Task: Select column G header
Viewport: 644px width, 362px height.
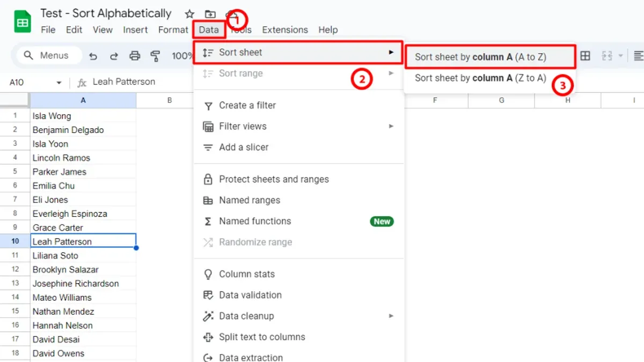Action: tap(501, 100)
